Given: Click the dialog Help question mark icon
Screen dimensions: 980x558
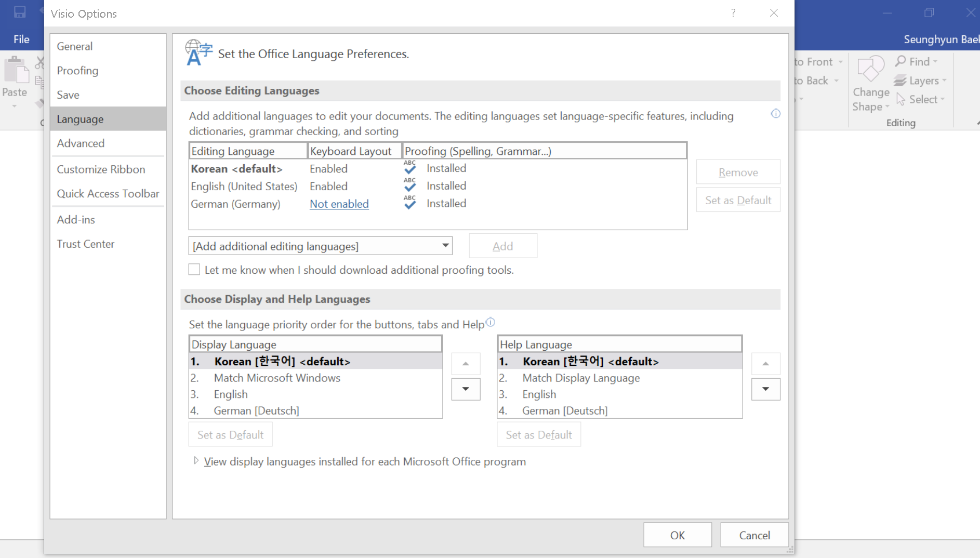Looking at the screenshot, I should pos(733,13).
